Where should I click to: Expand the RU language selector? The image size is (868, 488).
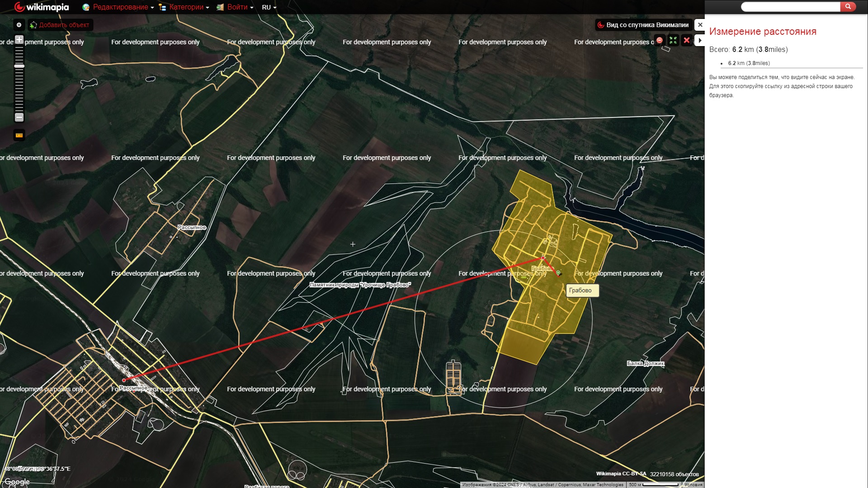[269, 7]
